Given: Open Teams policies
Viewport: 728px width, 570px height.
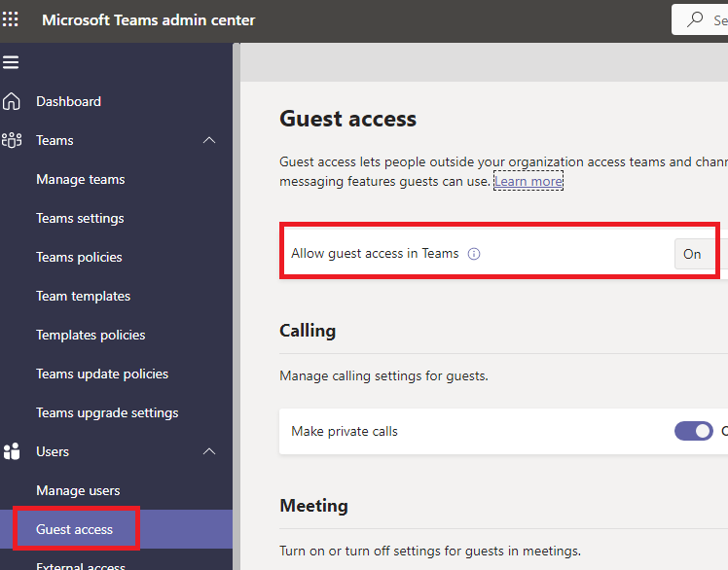Looking at the screenshot, I should tap(79, 257).
